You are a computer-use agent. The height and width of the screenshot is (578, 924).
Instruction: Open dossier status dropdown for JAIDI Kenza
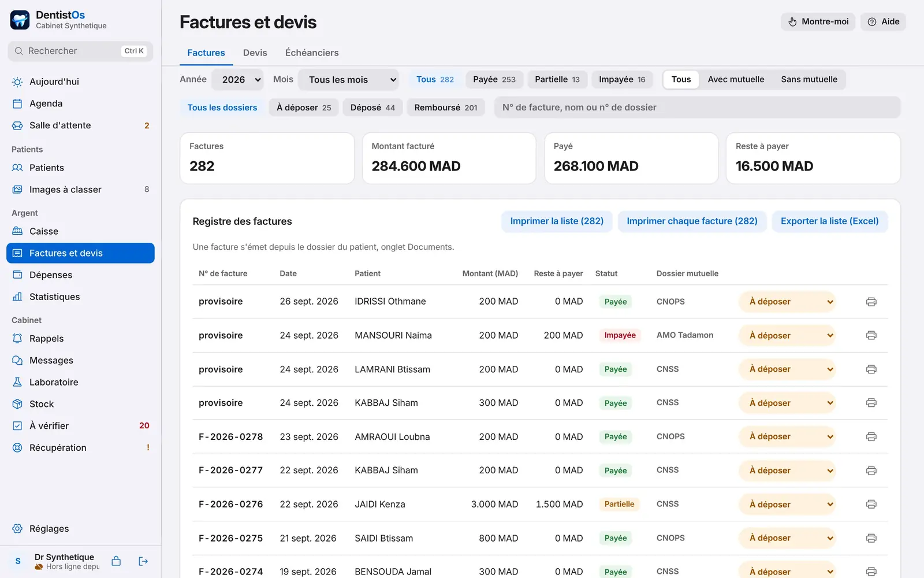pyautogui.click(x=787, y=505)
